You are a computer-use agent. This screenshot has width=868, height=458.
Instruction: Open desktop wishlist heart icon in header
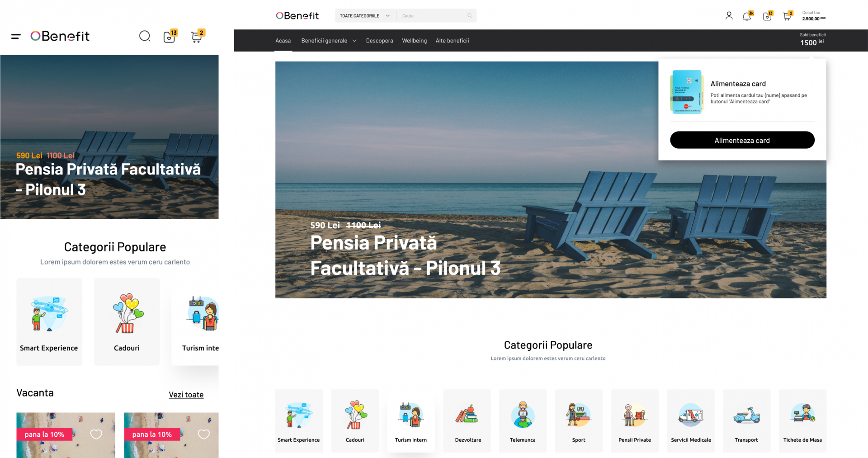pos(768,16)
